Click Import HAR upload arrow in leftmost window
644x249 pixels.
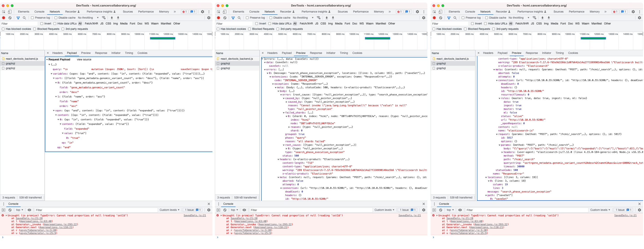pos(112,18)
